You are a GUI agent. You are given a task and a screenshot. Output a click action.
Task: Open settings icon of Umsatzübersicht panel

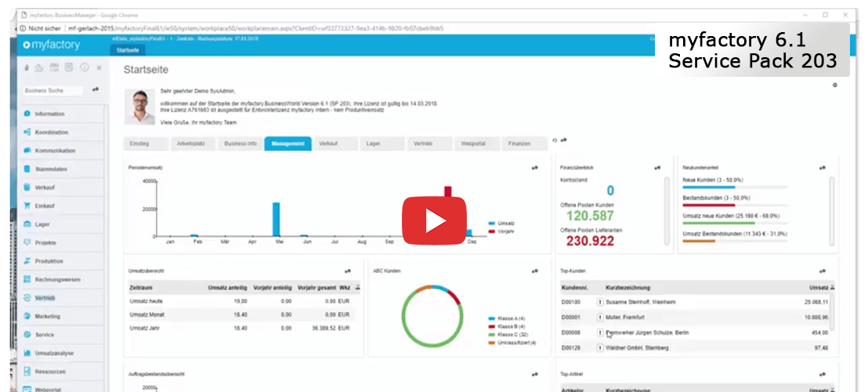point(348,271)
